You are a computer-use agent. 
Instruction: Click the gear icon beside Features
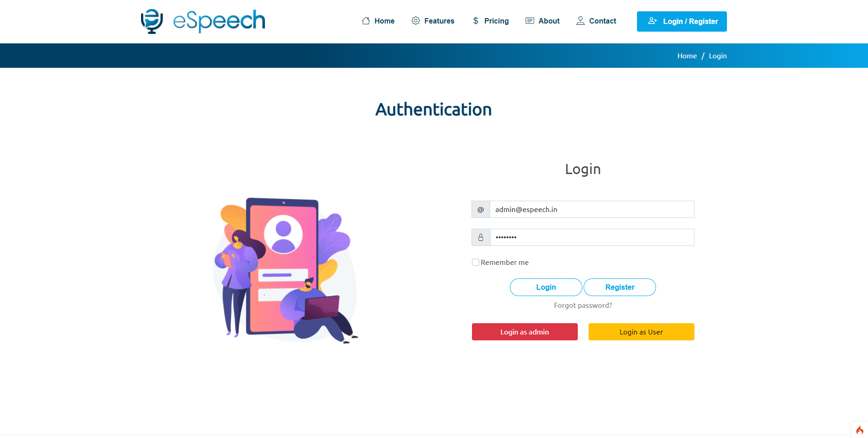[x=415, y=21]
